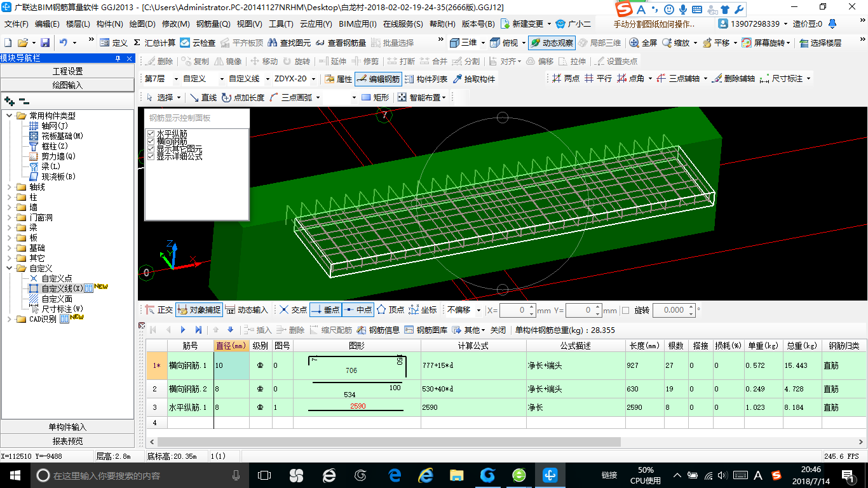
Task: Click diameter cell for 横向钢筋.1
Action: tap(231, 366)
